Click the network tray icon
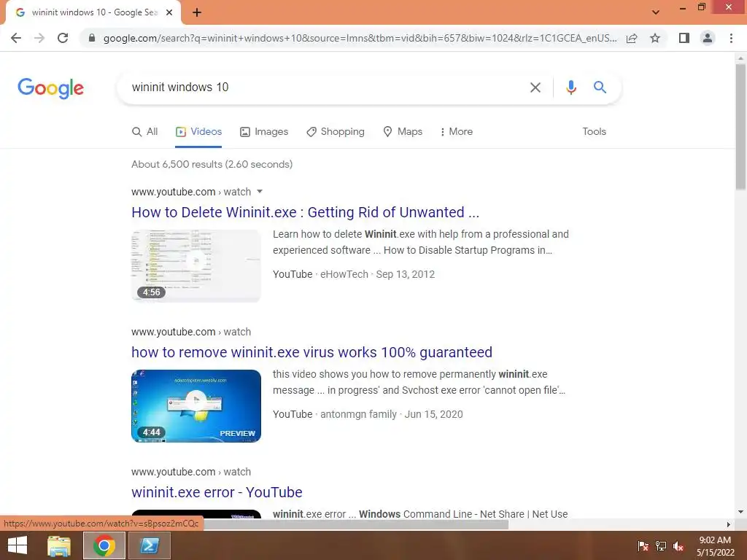 point(661,546)
